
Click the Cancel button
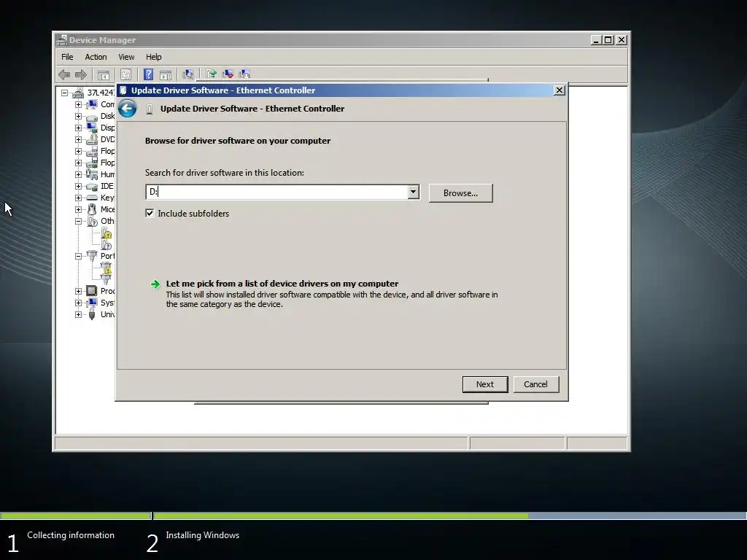[x=536, y=384]
